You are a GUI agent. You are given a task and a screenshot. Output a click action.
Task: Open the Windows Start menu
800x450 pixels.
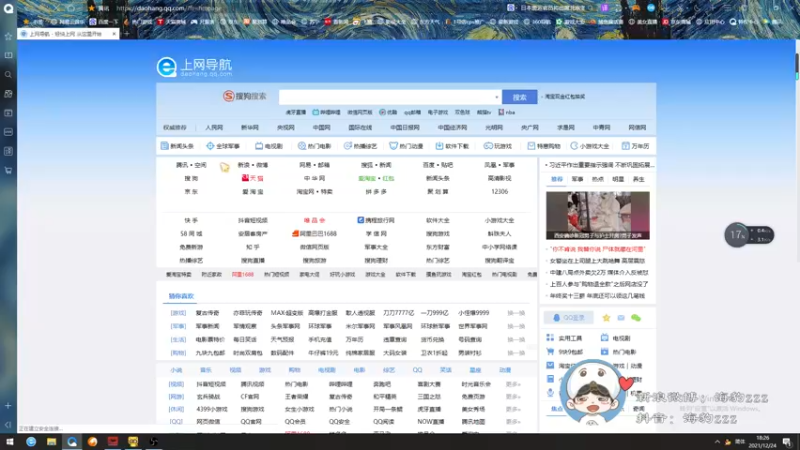pyautogui.click(x=10, y=441)
